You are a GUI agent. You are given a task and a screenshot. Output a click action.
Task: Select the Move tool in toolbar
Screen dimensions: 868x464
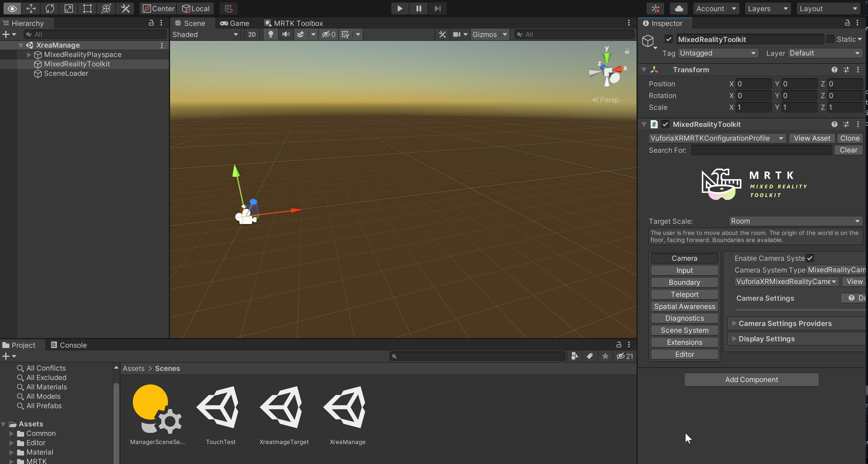click(31, 9)
